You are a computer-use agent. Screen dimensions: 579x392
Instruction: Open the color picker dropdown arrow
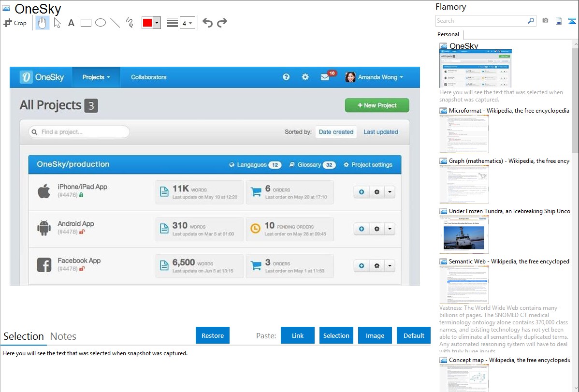pyautogui.click(x=157, y=23)
